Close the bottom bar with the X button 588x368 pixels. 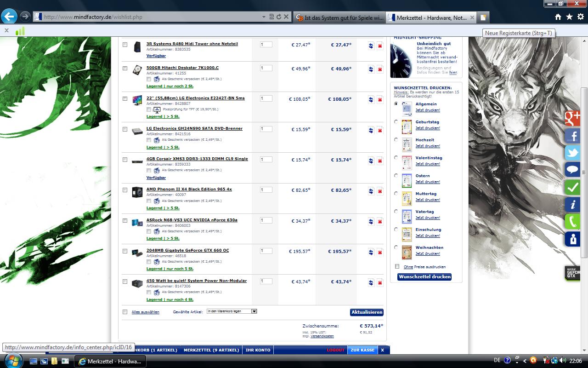tap(382, 350)
